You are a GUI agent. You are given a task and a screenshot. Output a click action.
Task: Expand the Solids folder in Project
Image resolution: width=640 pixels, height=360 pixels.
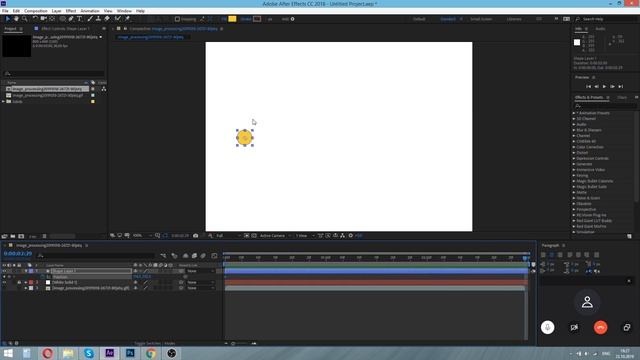coord(4,101)
